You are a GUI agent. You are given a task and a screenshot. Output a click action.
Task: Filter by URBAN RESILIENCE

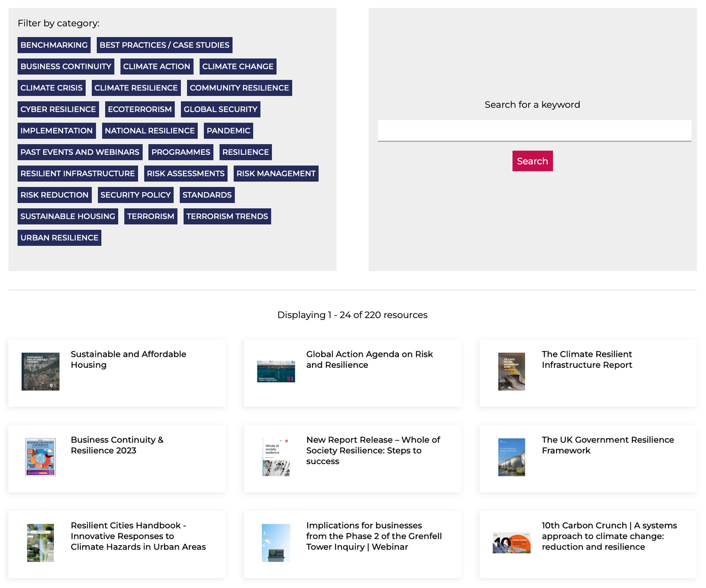[x=59, y=237]
